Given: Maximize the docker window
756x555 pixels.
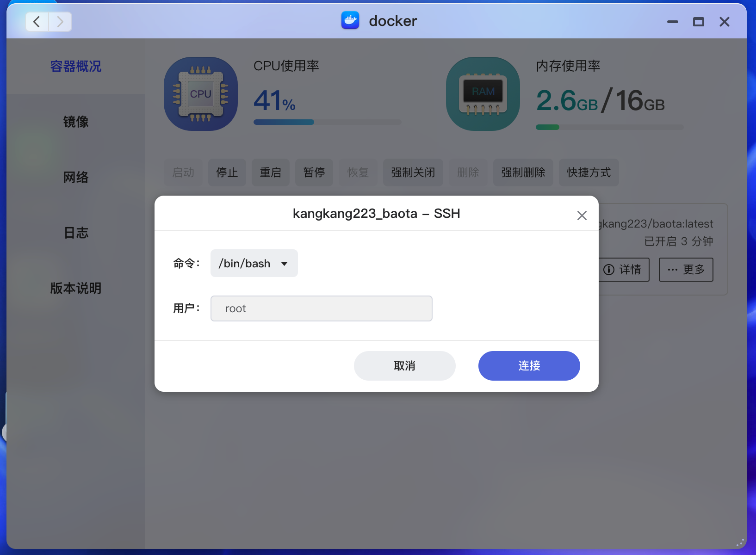Looking at the screenshot, I should [x=699, y=22].
